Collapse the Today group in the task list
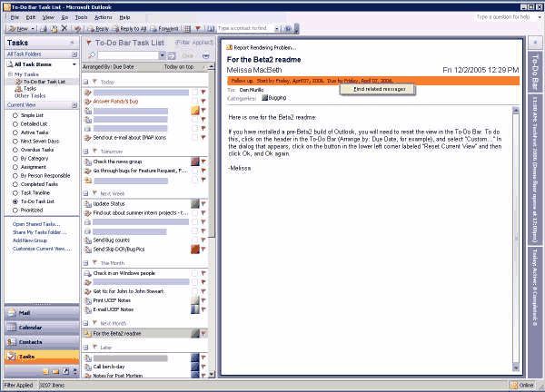 [x=85, y=83]
